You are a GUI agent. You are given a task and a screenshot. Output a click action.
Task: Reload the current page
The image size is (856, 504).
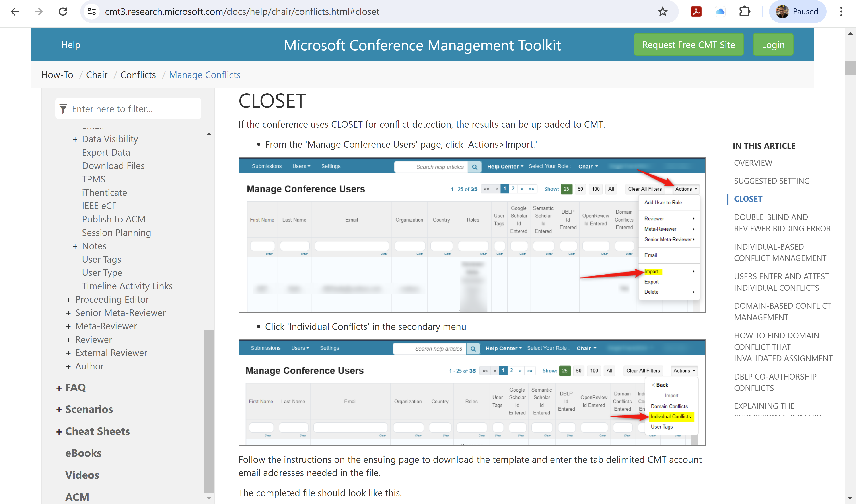point(63,12)
